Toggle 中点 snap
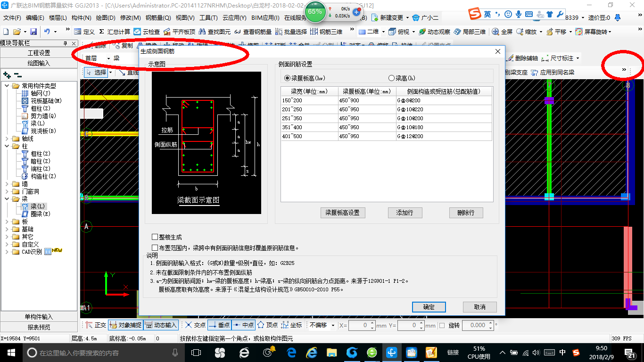 point(243,325)
